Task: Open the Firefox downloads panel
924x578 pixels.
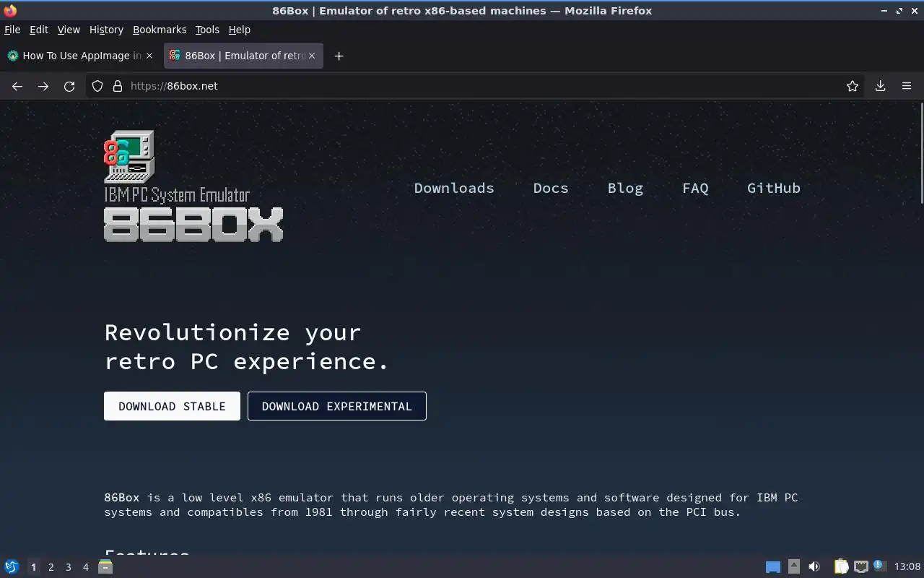Action: 881,86
